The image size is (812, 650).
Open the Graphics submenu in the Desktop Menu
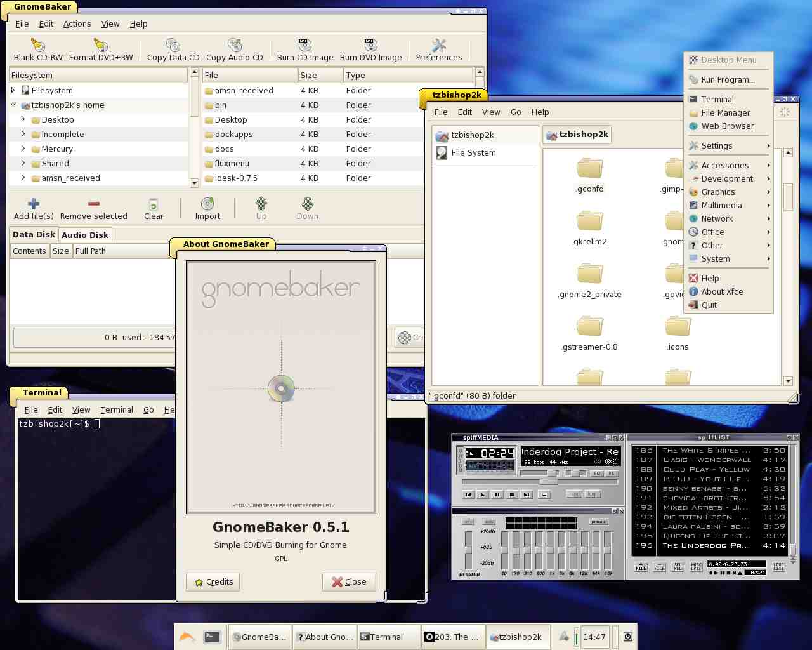(x=729, y=192)
